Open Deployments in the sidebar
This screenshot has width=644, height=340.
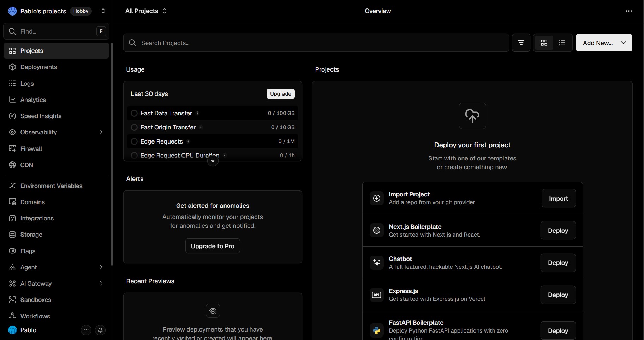pos(56,67)
